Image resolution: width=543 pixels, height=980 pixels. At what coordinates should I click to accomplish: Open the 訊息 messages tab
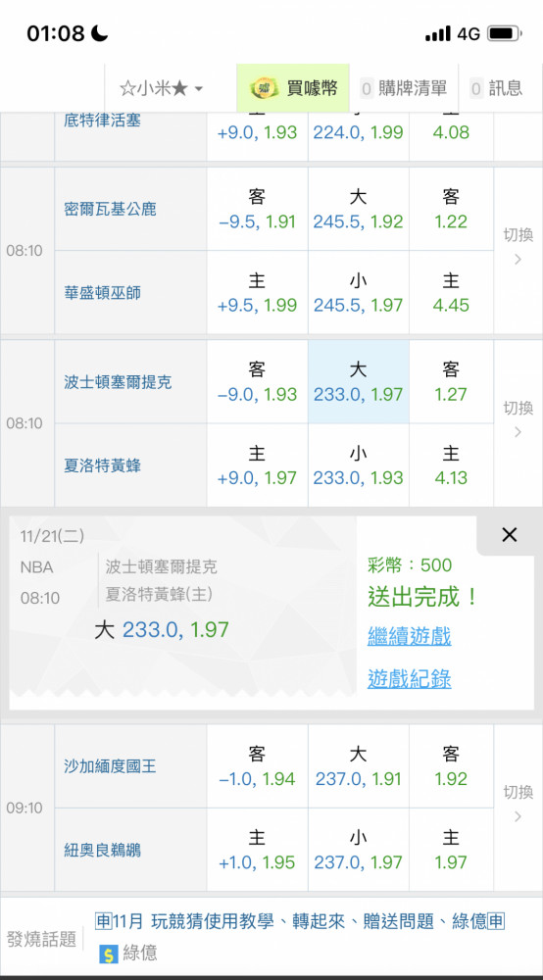(x=496, y=88)
